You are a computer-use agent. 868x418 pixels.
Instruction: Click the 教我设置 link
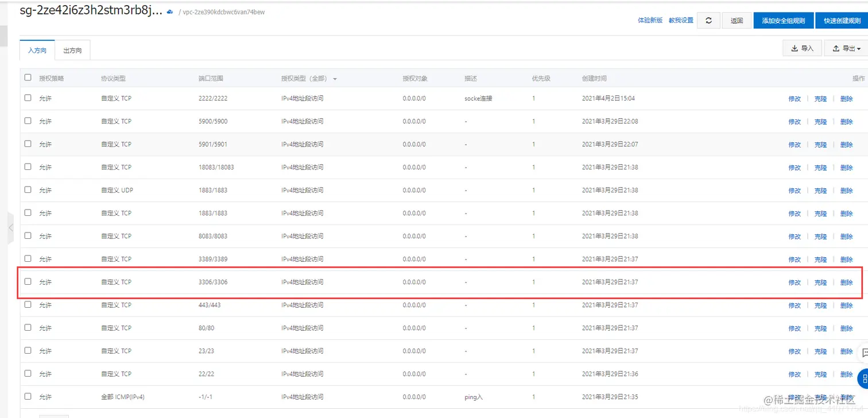click(681, 20)
